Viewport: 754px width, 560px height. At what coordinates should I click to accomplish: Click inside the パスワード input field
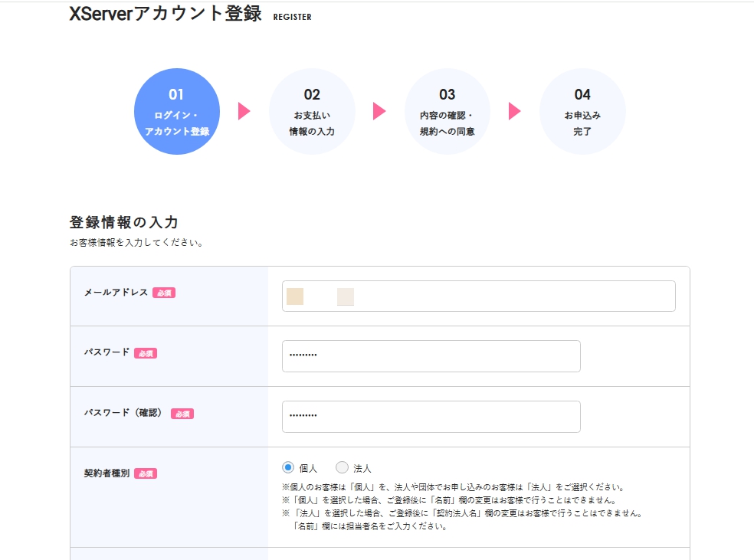point(431,355)
